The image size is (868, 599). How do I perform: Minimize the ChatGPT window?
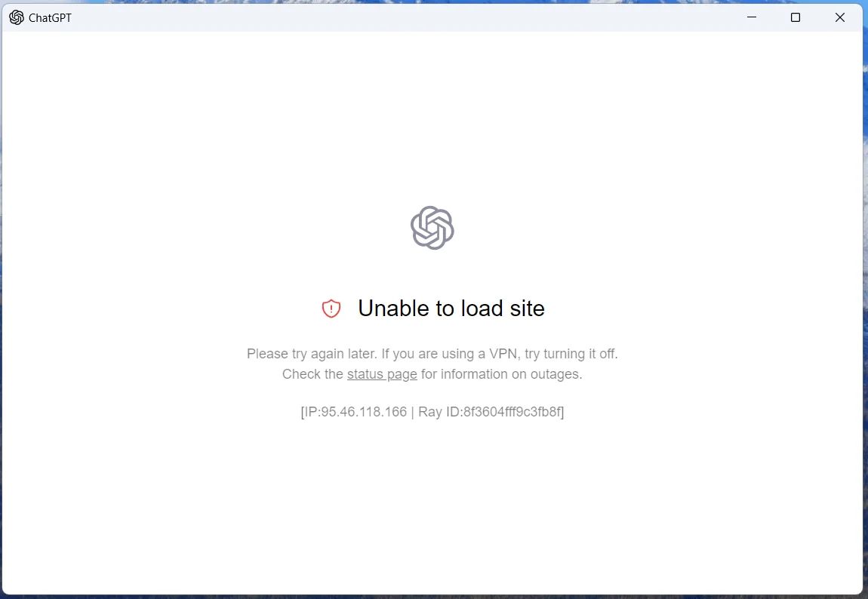click(x=751, y=17)
